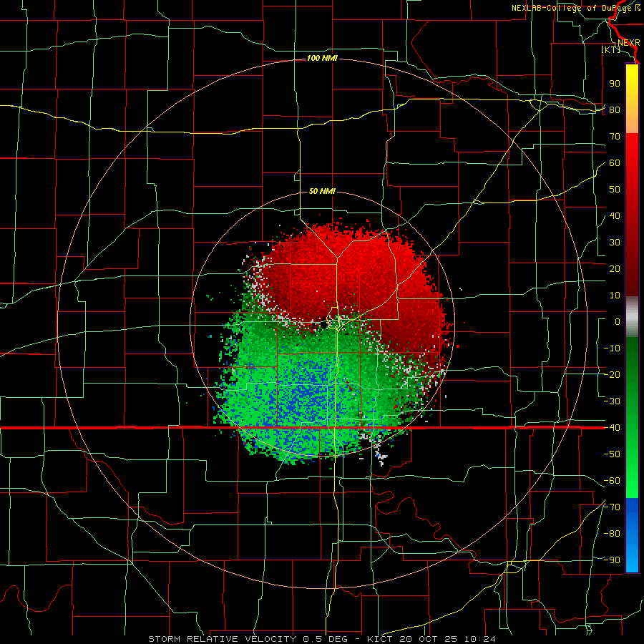Click the gray zero-velocity segment of color bar

(x=632, y=316)
